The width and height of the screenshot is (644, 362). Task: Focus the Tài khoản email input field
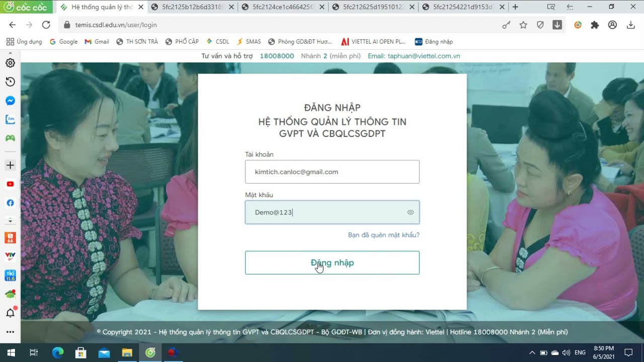tap(332, 171)
